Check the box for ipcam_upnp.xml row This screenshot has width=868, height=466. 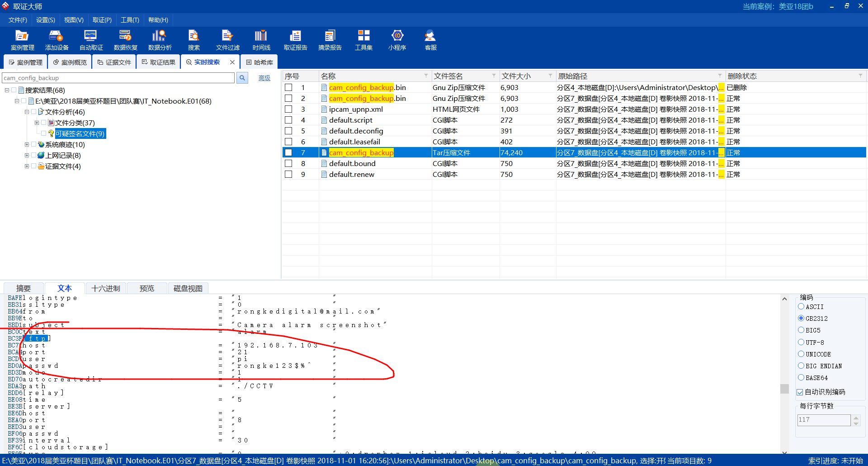(288, 109)
